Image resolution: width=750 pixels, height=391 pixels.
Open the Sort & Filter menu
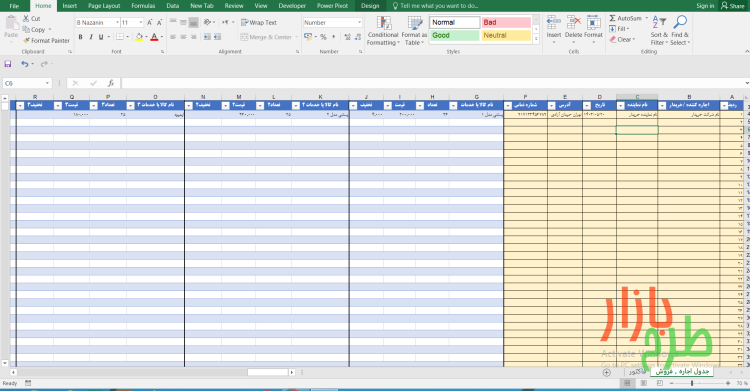[x=659, y=31]
